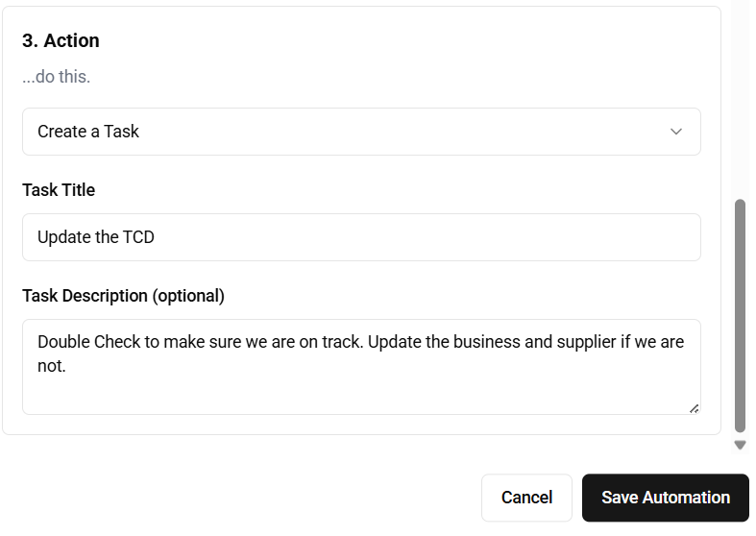
Task: Click the "Task Title" field label
Action: (59, 190)
